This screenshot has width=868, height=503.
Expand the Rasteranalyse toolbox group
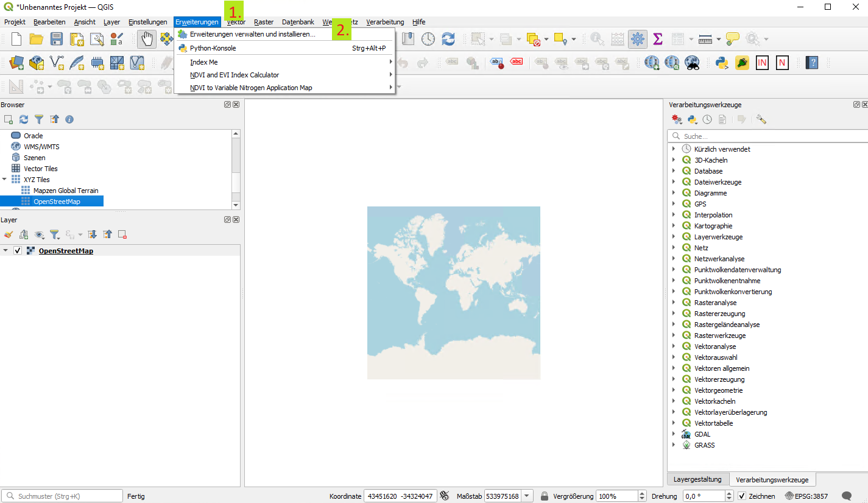click(674, 303)
